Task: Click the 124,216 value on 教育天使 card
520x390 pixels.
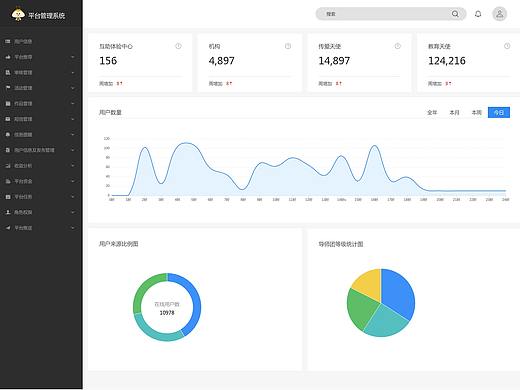Action: point(447,61)
